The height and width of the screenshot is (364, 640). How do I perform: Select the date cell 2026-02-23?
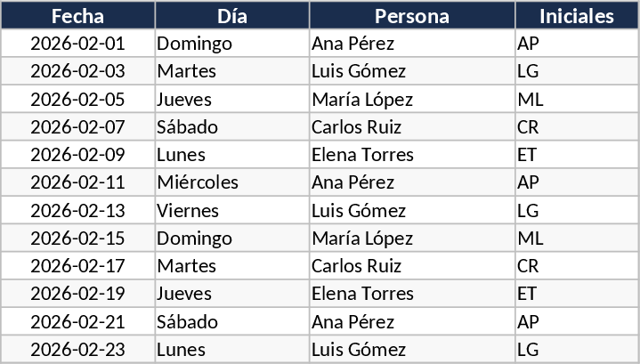77,349
